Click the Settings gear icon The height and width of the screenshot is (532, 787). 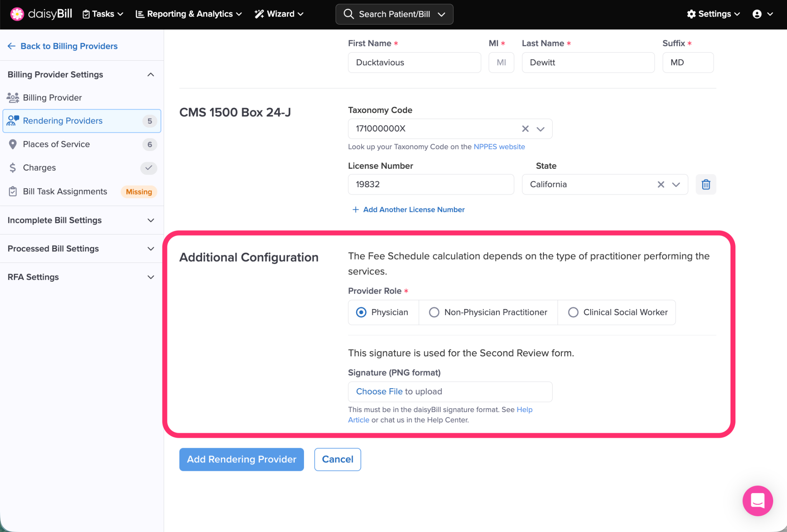point(691,14)
